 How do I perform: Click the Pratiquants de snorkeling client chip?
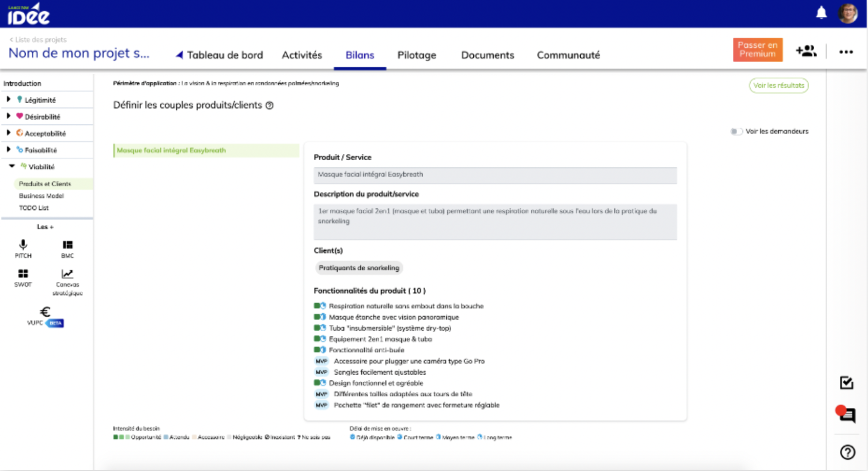359,268
